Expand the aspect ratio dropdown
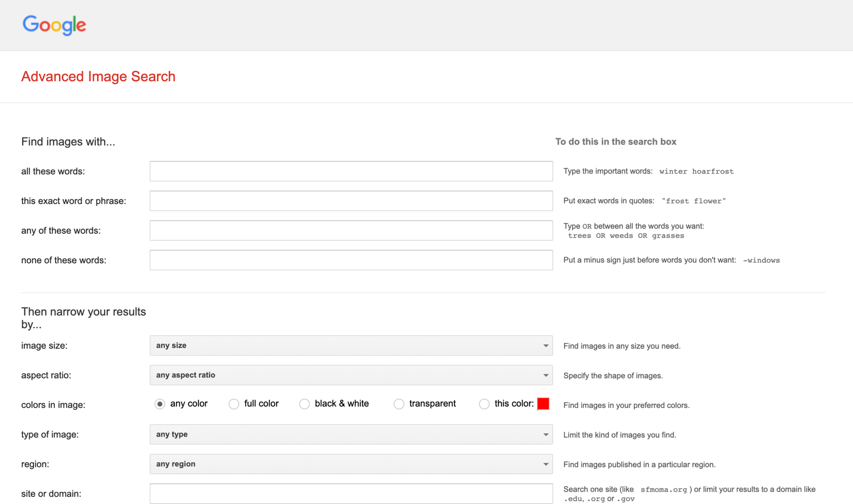 351,375
